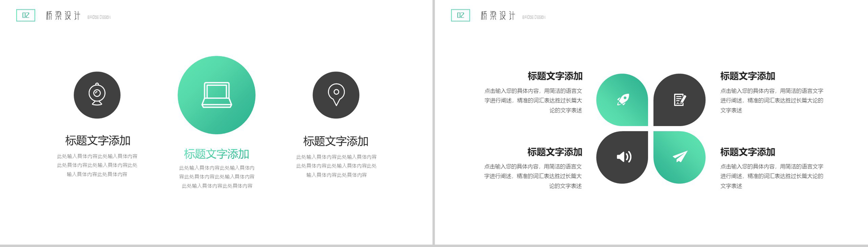Click the document edit icon in dark petal
The height and width of the screenshot is (247, 868).
[x=679, y=100]
